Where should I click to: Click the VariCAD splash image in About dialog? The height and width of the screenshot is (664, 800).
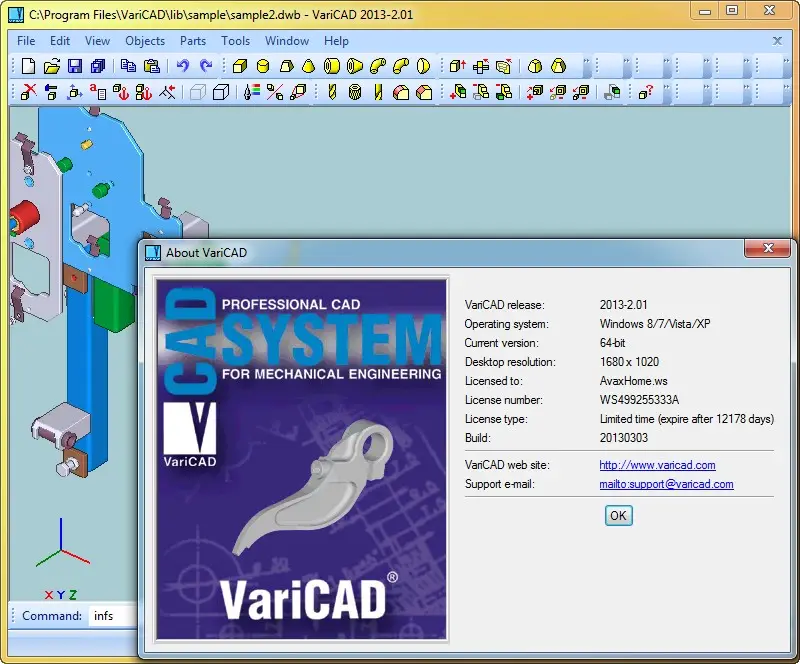pos(302,459)
